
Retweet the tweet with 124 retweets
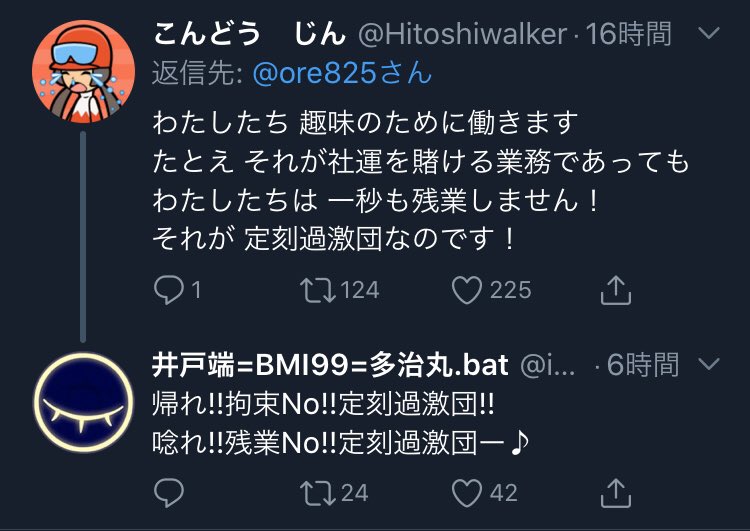(318, 290)
